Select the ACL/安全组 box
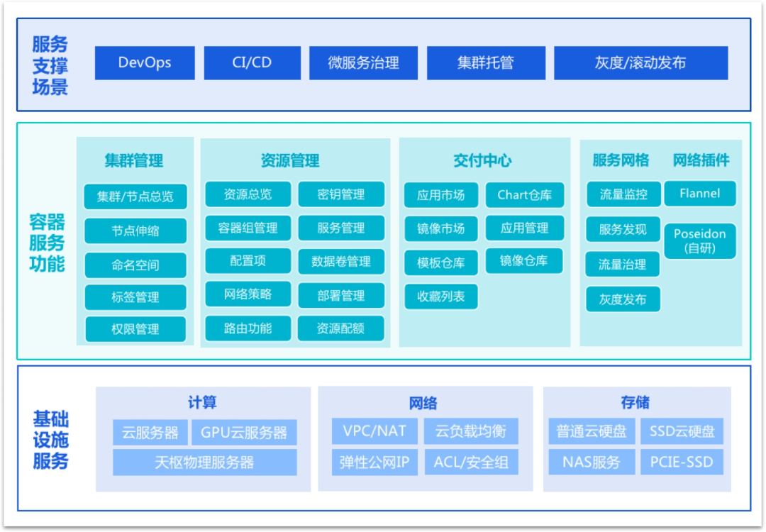This screenshot has height=532, width=766. coord(471,462)
